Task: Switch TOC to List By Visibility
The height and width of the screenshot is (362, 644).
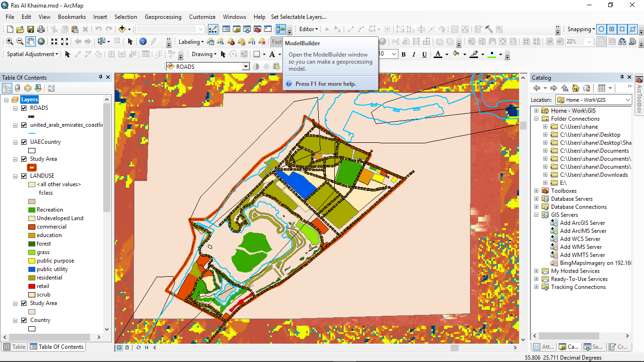Action: (28, 88)
